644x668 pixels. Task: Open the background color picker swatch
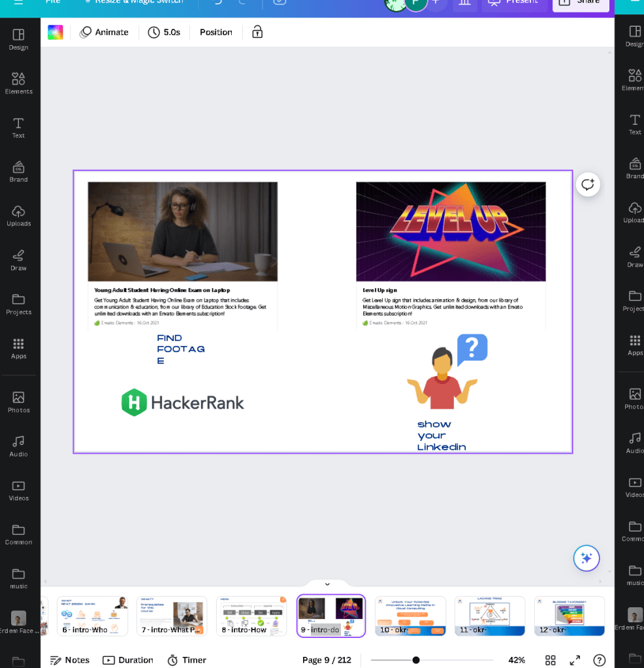56,32
